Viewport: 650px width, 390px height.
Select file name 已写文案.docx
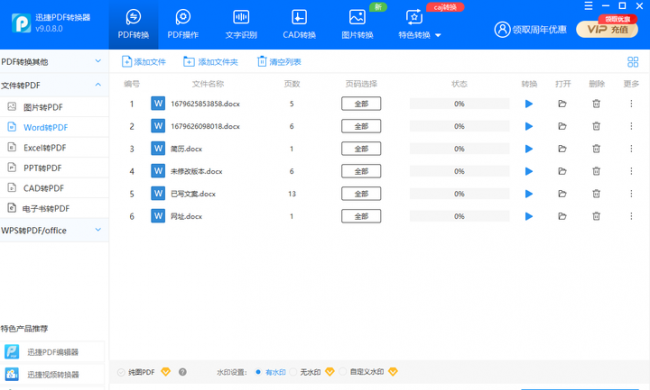pos(193,194)
